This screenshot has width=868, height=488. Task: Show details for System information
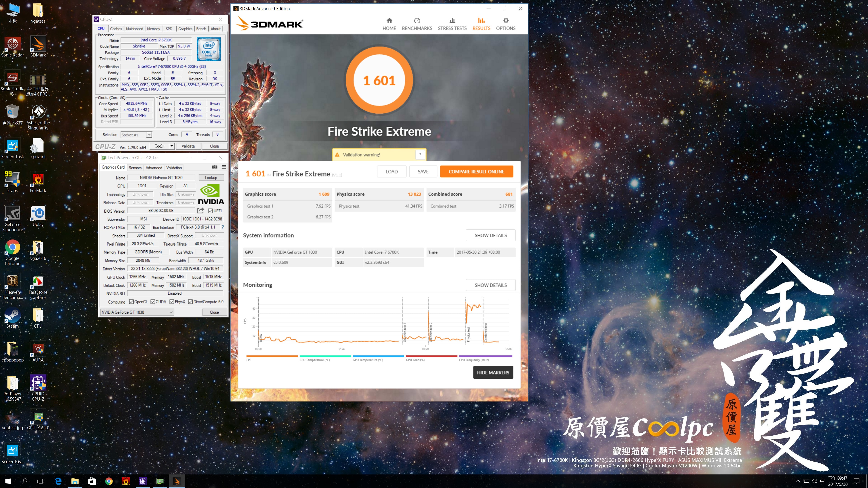tap(491, 235)
